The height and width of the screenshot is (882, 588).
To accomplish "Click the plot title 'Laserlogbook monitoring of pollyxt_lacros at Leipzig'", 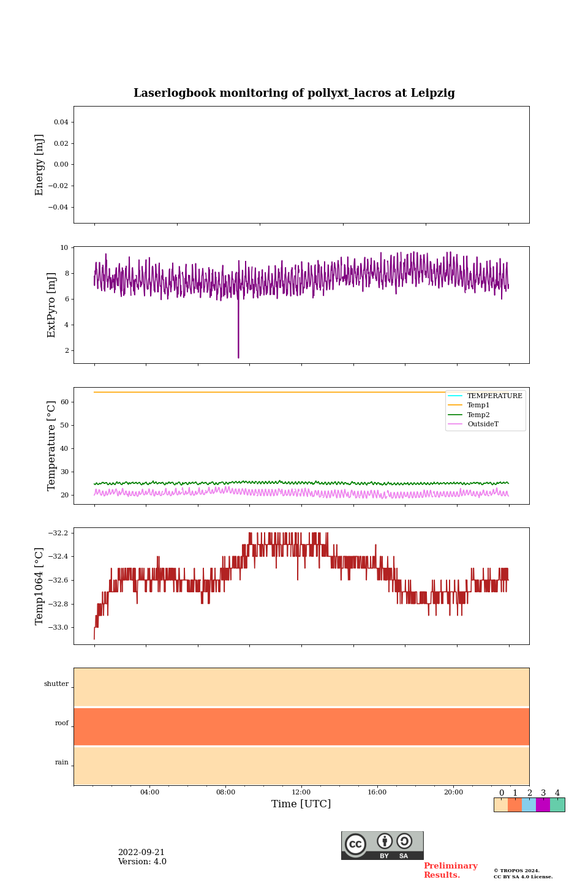I will coord(294,93).
